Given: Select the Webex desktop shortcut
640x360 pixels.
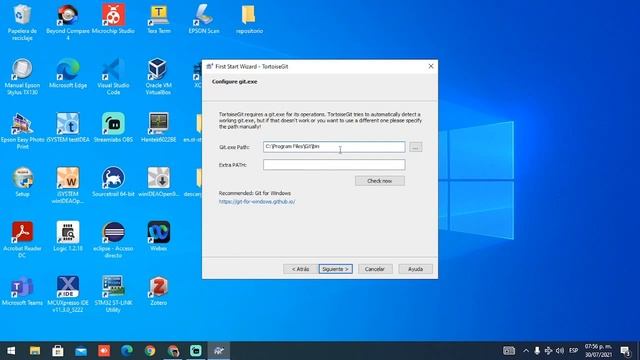Looking at the screenshot, I should tap(159, 236).
